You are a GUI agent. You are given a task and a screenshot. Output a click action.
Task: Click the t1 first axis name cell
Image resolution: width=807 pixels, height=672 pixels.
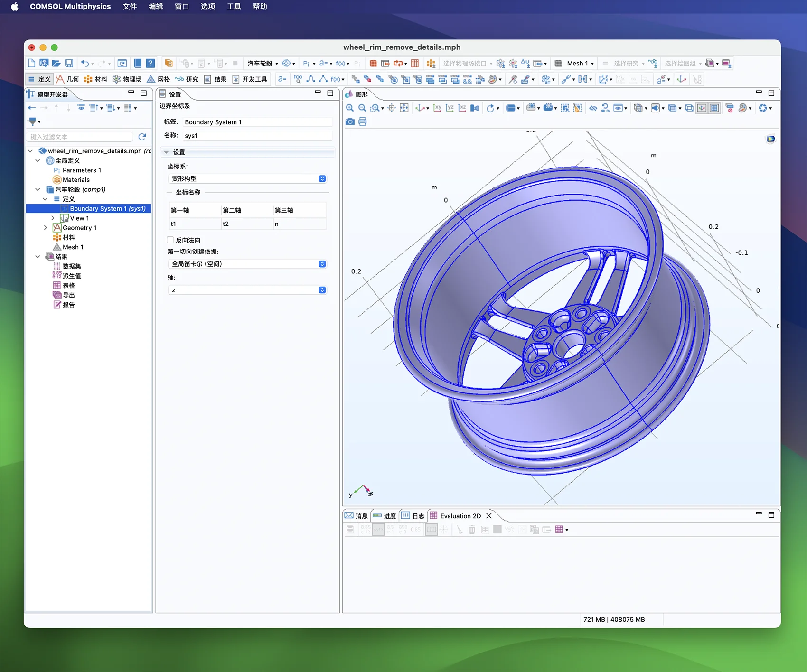click(195, 224)
